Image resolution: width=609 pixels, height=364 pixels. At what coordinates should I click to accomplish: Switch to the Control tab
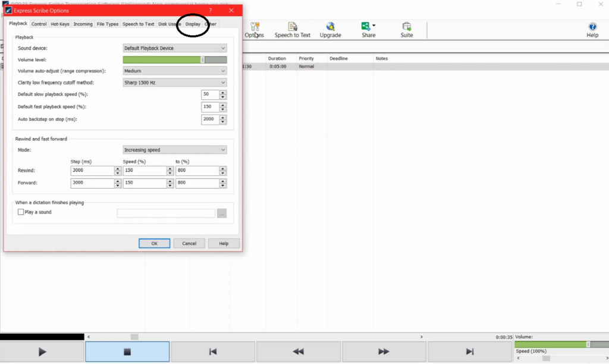click(39, 24)
